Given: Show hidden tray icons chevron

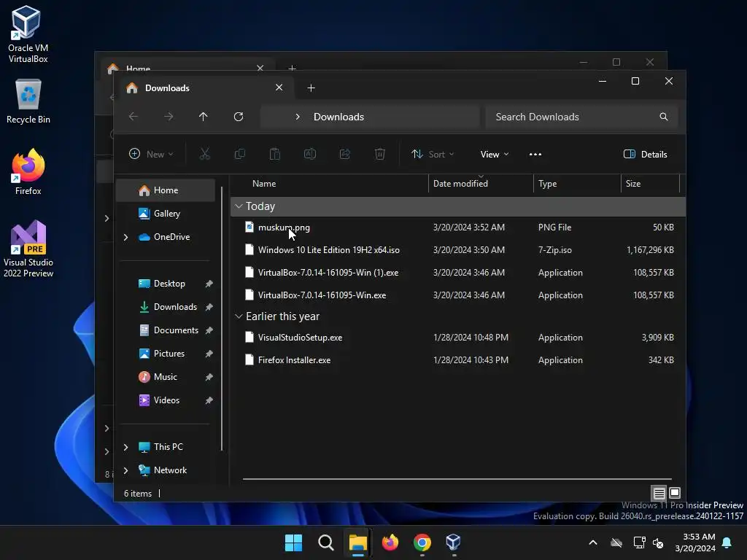Looking at the screenshot, I should tap(593, 542).
